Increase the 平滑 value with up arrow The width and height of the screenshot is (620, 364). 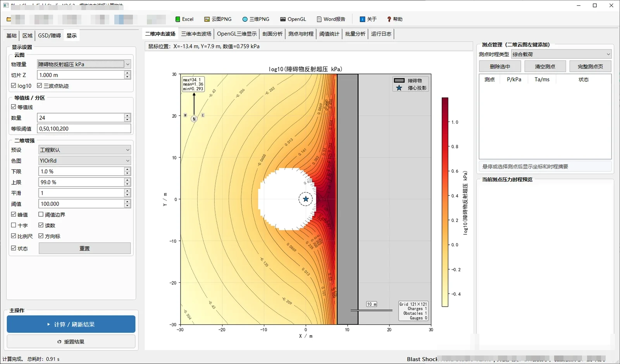coord(127,191)
